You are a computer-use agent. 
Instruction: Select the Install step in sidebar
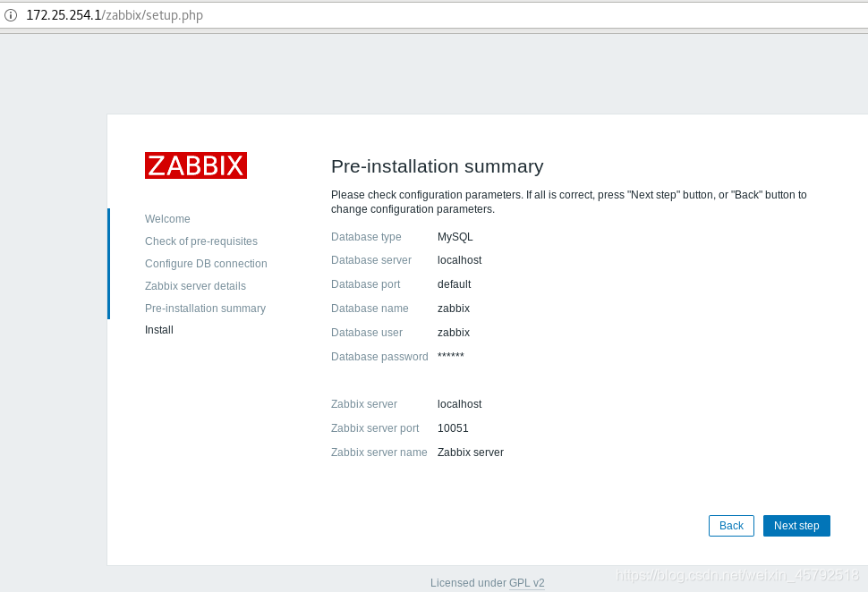tap(159, 330)
